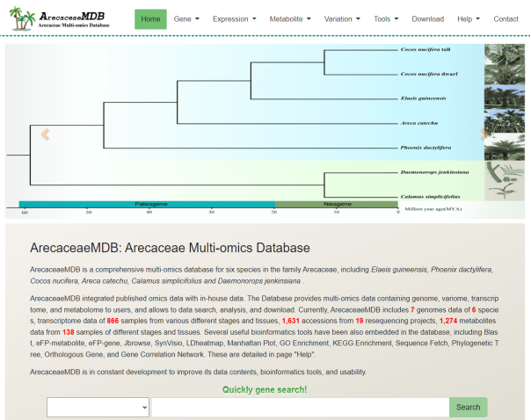531x420 pixels.
Task: Open the Download page
Action: point(428,19)
